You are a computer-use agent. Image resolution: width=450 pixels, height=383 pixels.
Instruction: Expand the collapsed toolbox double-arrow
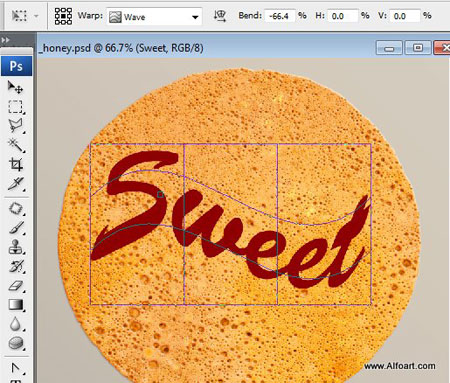coord(5,40)
